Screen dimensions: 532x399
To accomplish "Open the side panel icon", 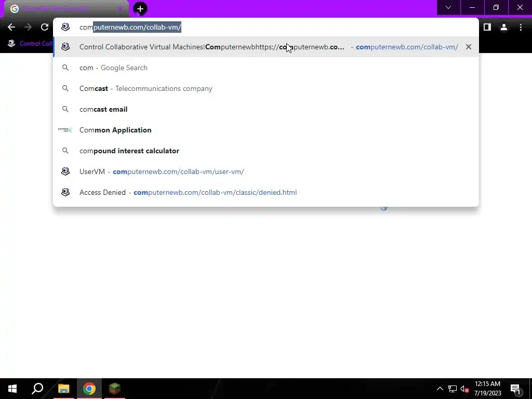I will [x=487, y=27].
